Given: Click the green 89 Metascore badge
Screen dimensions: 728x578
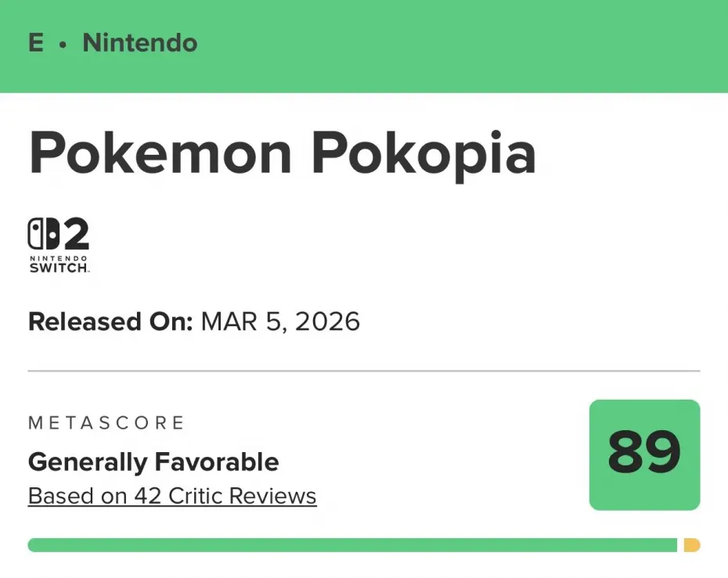Looking at the screenshot, I should (x=644, y=454).
